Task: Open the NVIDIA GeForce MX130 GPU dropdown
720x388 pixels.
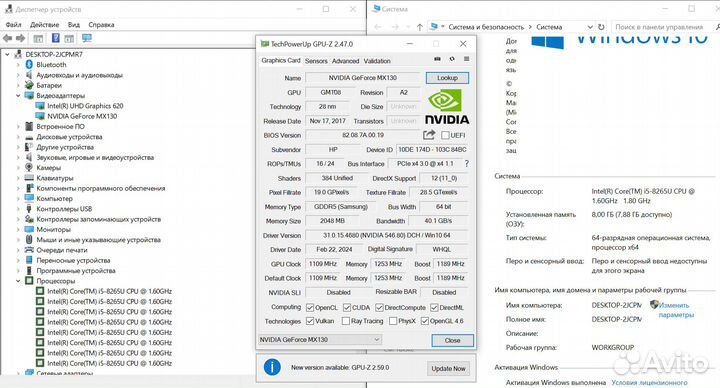Action: (x=320, y=340)
